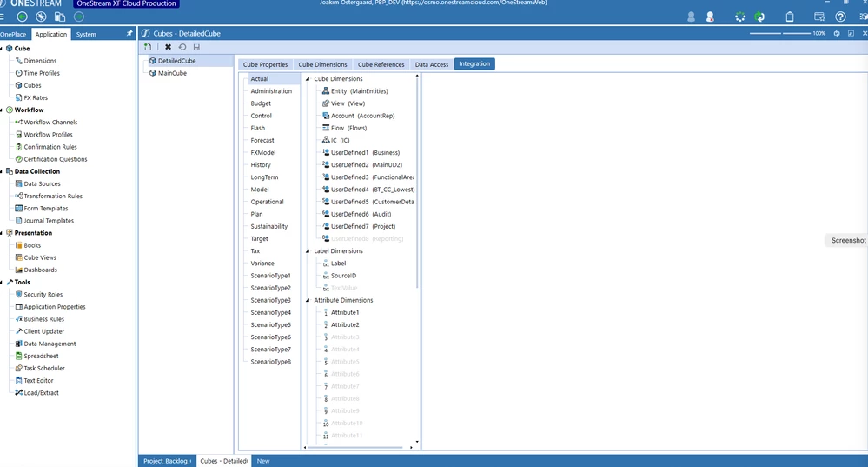Click the View dimension icon
The width and height of the screenshot is (868, 467).
click(326, 103)
